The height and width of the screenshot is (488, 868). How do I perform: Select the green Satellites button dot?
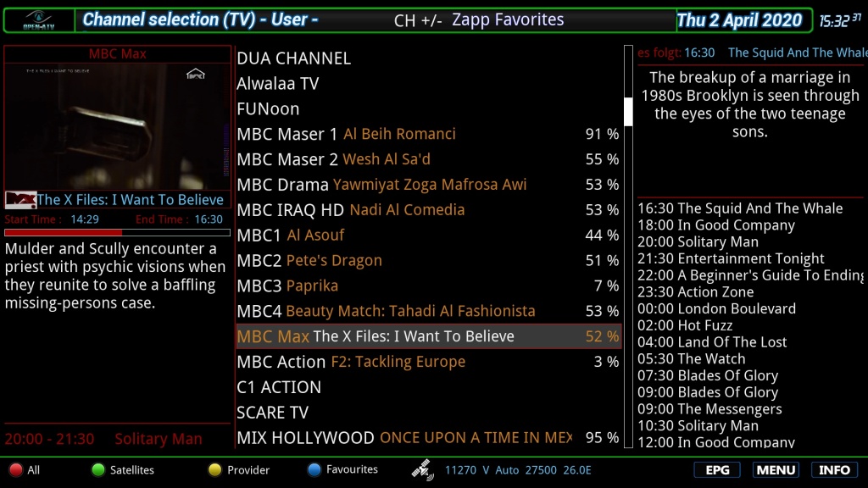click(98, 469)
